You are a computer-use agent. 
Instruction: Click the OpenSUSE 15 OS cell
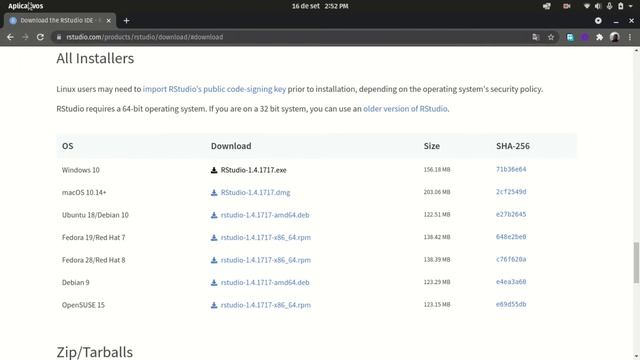click(83, 305)
